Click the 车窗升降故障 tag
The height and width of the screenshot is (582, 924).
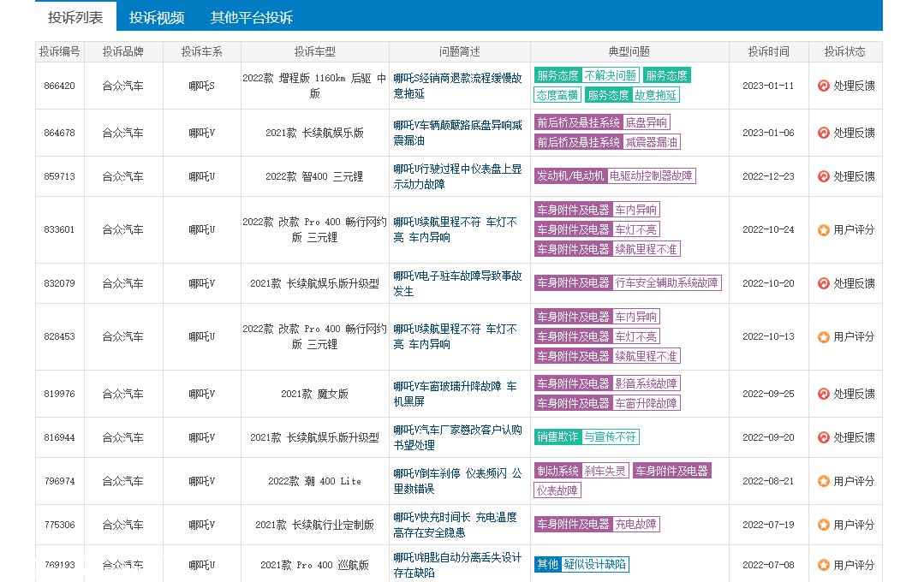[646, 403]
